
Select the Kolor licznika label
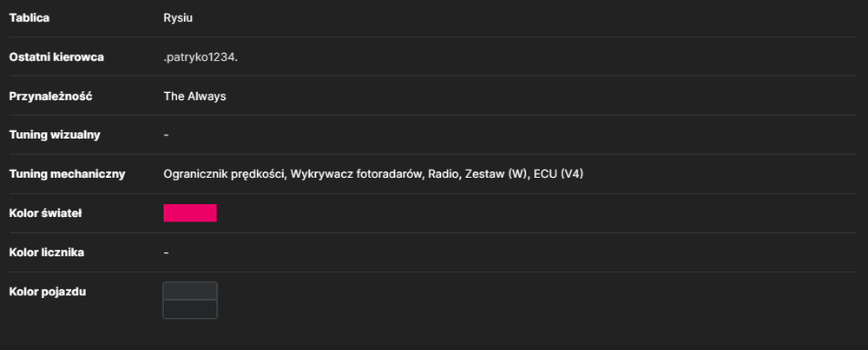[47, 253]
